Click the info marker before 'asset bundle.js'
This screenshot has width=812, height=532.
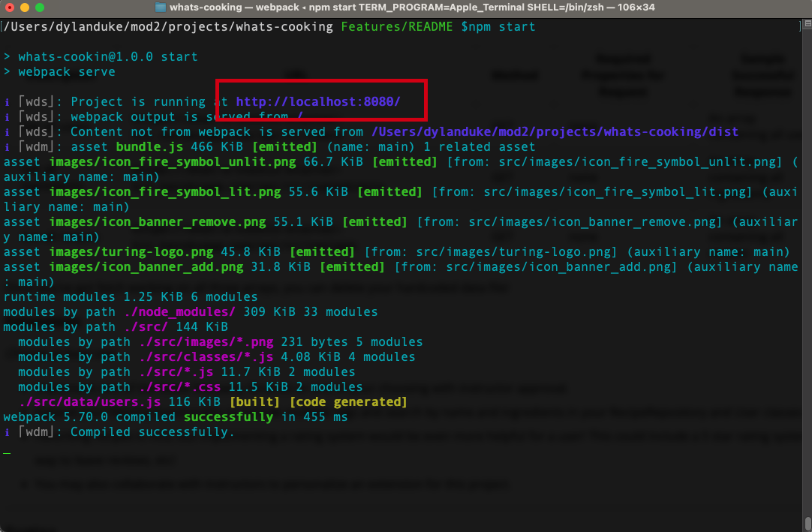[x=7, y=146]
